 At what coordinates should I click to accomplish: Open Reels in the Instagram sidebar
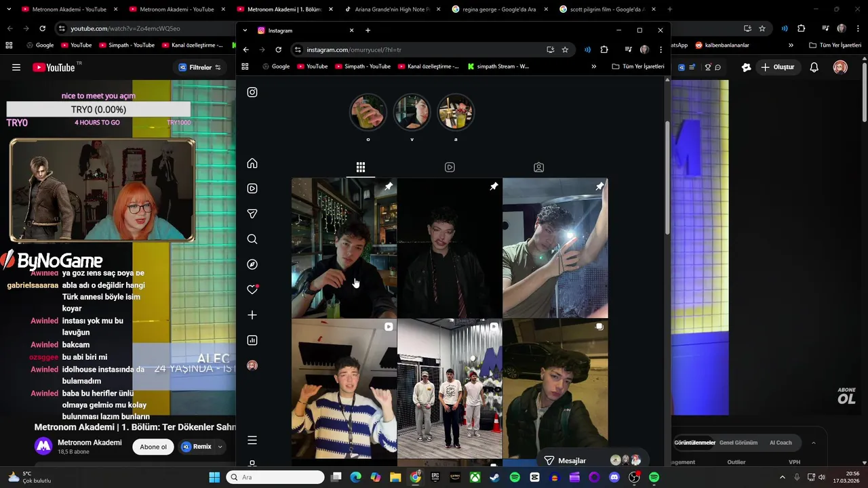click(x=252, y=188)
